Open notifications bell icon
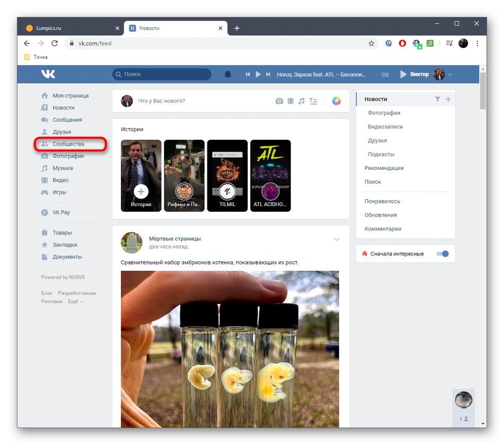 [x=228, y=74]
